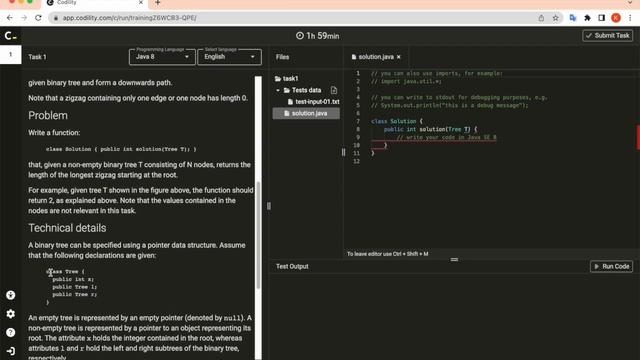Viewport: 640px width, 360px height.
Task: Click the browser forward arrow
Action: click(x=24, y=18)
